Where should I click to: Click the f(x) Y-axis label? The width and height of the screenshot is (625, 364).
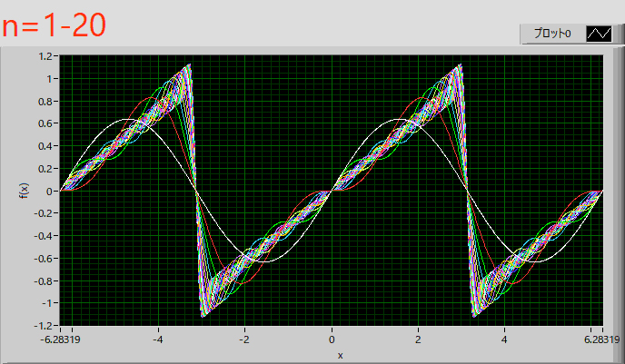[24, 190]
